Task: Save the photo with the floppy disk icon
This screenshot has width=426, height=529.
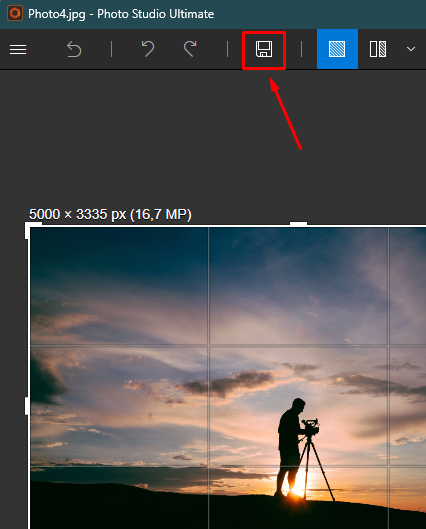Action: tap(264, 49)
